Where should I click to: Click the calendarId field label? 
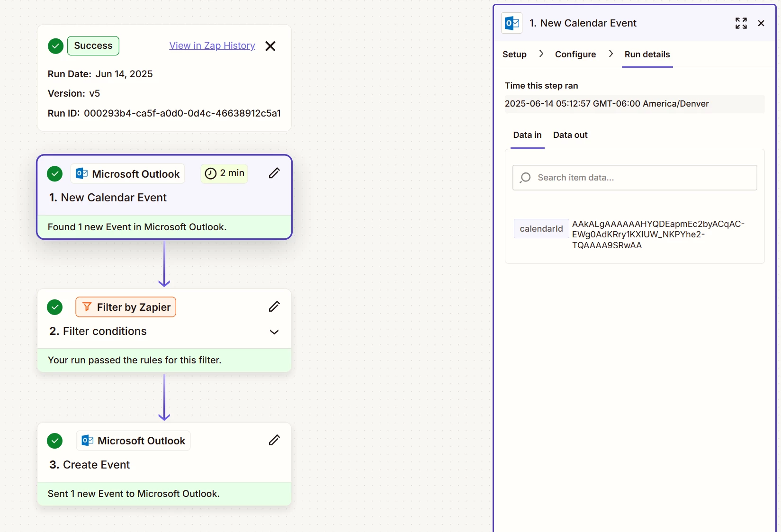pos(541,229)
